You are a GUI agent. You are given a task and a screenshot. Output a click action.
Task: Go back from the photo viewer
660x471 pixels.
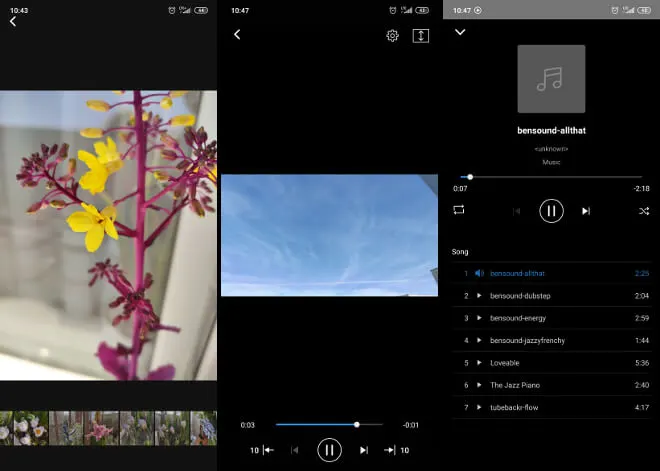[x=13, y=22]
